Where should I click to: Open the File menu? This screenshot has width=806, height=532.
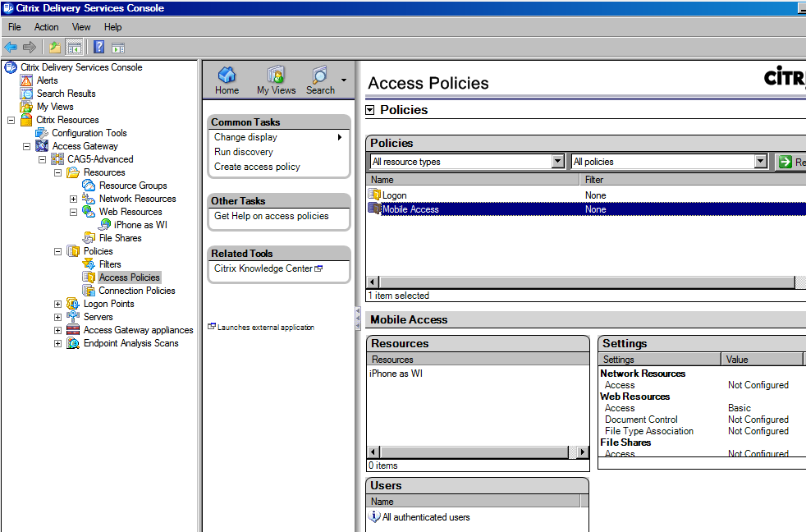pos(15,27)
